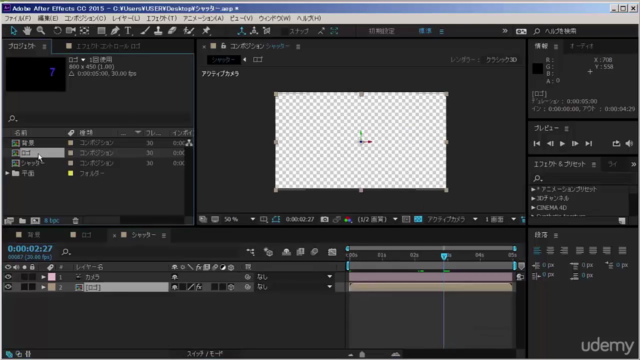
Task: Open parent dropdown for カメラ layer
Action: pyautogui.click(x=294, y=277)
